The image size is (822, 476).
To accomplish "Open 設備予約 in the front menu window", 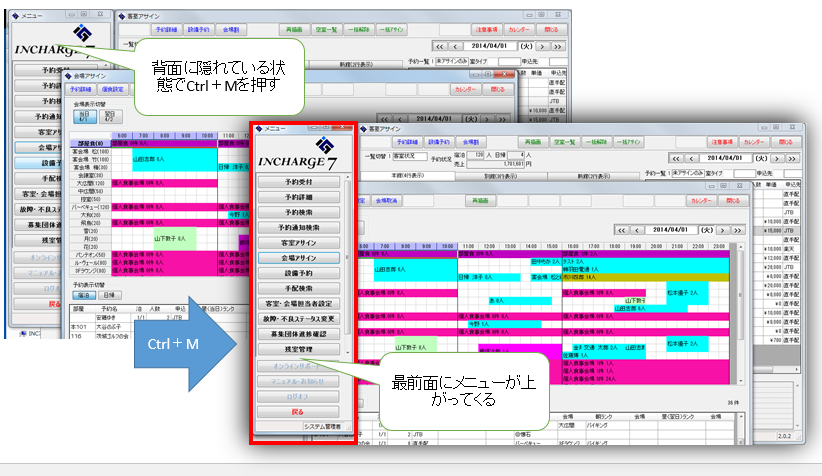I will pyautogui.click(x=298, y=273).
